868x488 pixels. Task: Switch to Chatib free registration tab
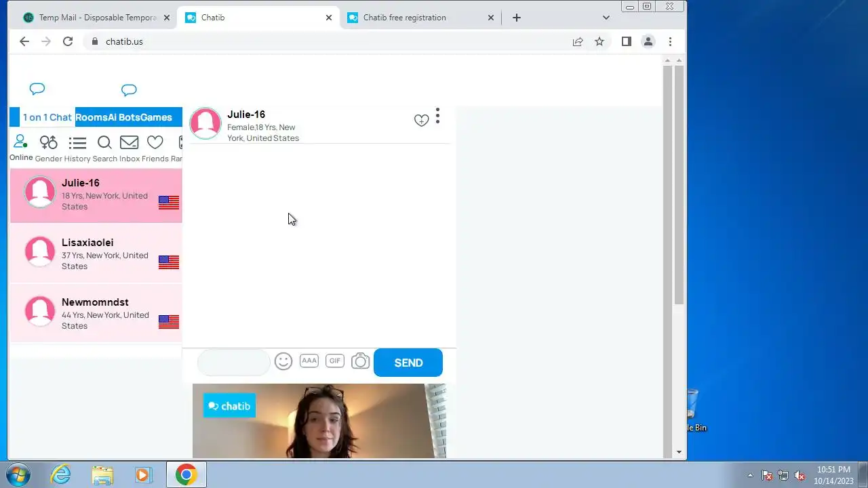tap(420, 18)
